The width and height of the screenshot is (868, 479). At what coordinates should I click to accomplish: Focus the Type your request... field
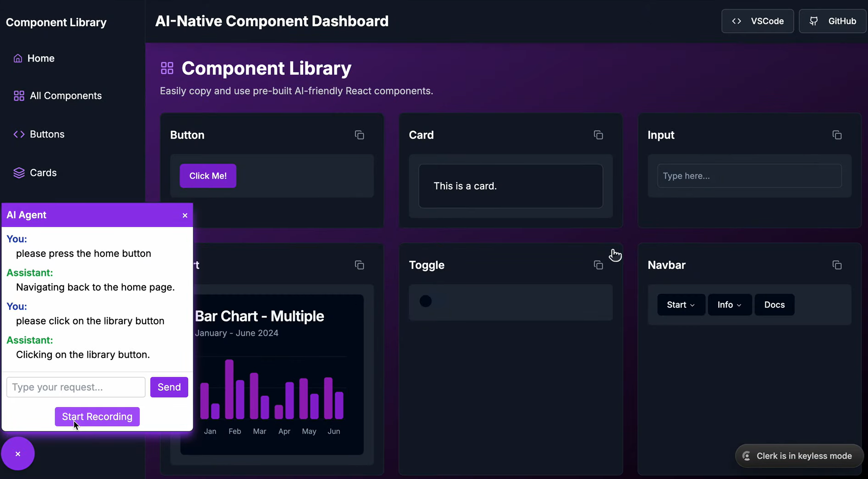point(76,387)
